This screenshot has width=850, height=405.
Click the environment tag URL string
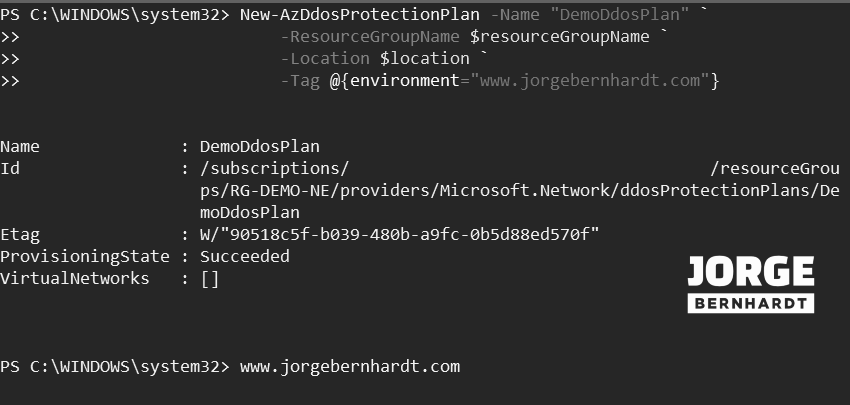tap(591, 80)
